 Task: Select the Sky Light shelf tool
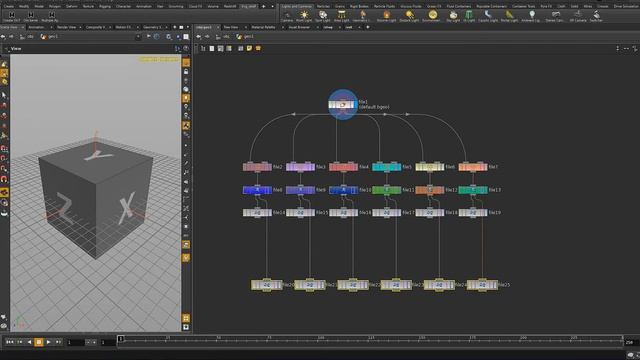tap(453, 16)
